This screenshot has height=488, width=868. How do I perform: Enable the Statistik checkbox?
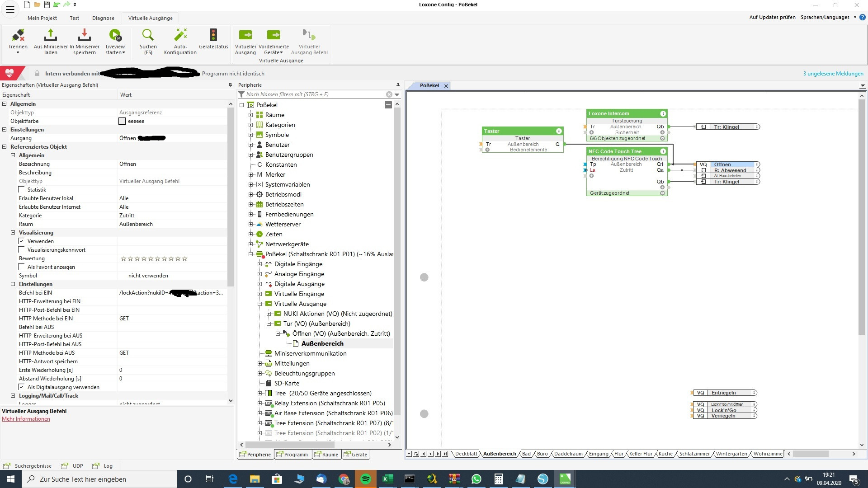click(x=22, y=190)
